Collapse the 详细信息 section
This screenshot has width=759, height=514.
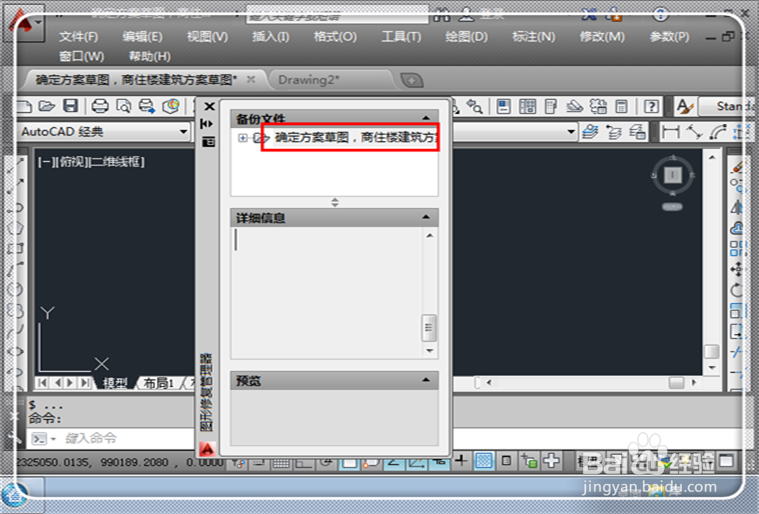(x=426, y=217)
